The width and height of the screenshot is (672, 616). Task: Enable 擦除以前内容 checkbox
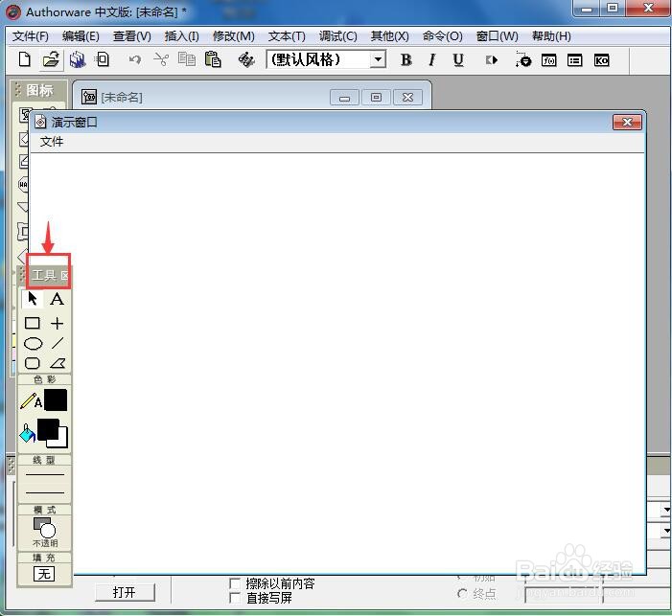[x=235, y=583]
